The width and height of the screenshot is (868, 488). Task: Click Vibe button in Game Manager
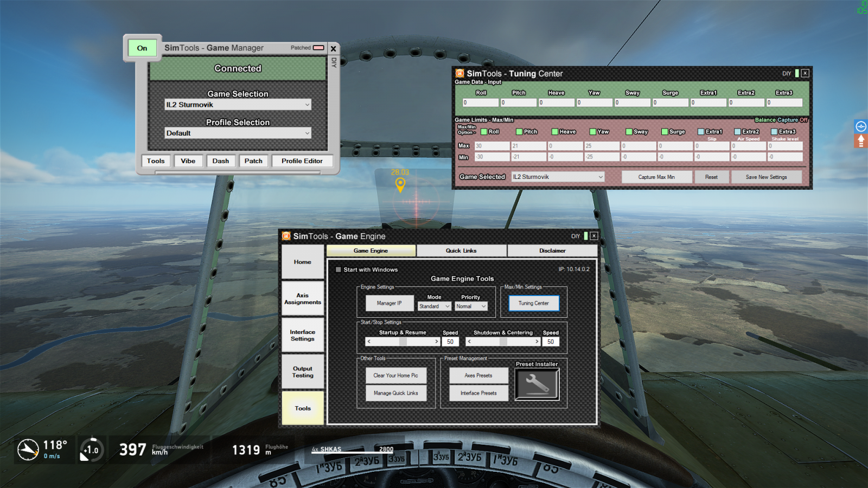click(x=188, y=161)
